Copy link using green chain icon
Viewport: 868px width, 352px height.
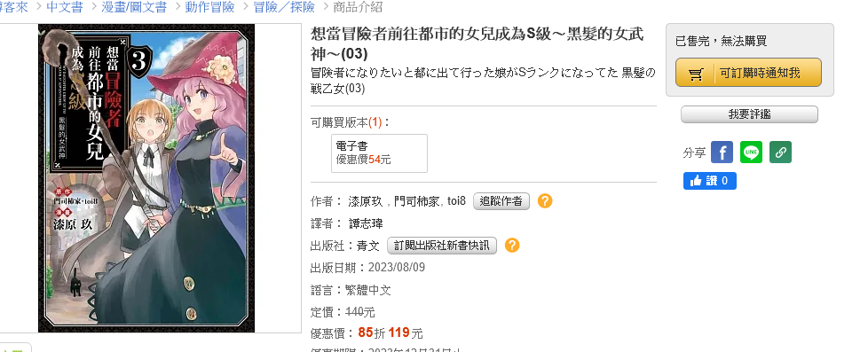click(780, 153)
